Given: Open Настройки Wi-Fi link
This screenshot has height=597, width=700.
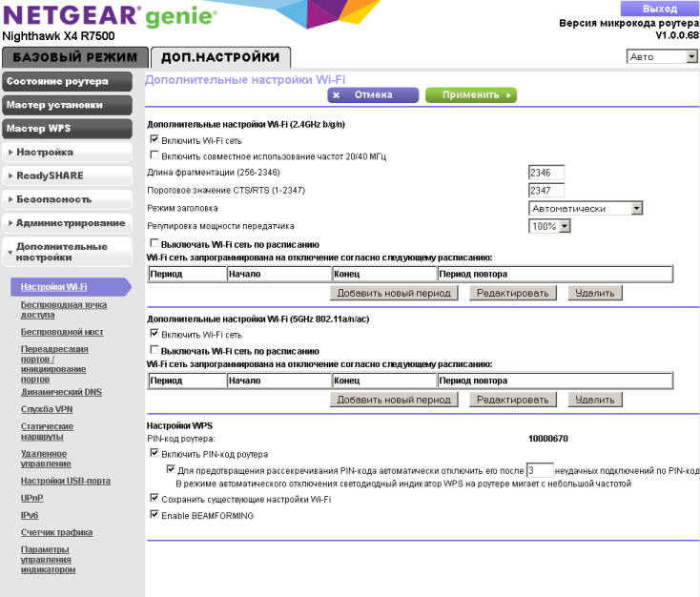Looking at the screenshot, I should [x=54, y=287].
